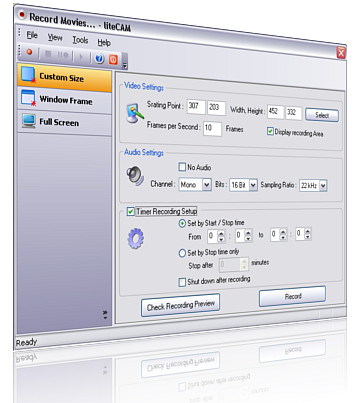Viewport: 360px width, 403px height.
Task: Open the Help menu
Action: point(104,43)
